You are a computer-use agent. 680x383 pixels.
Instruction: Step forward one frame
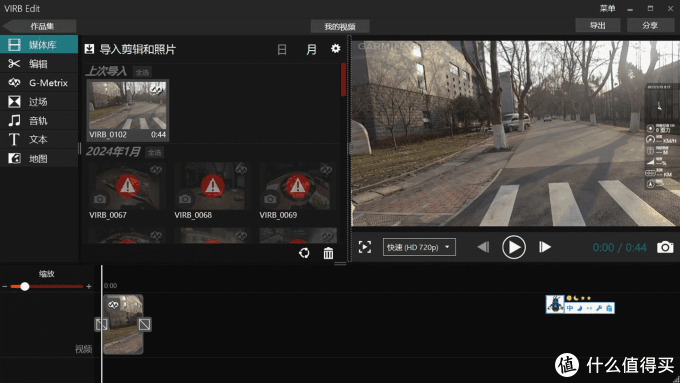tap(545, 247)
